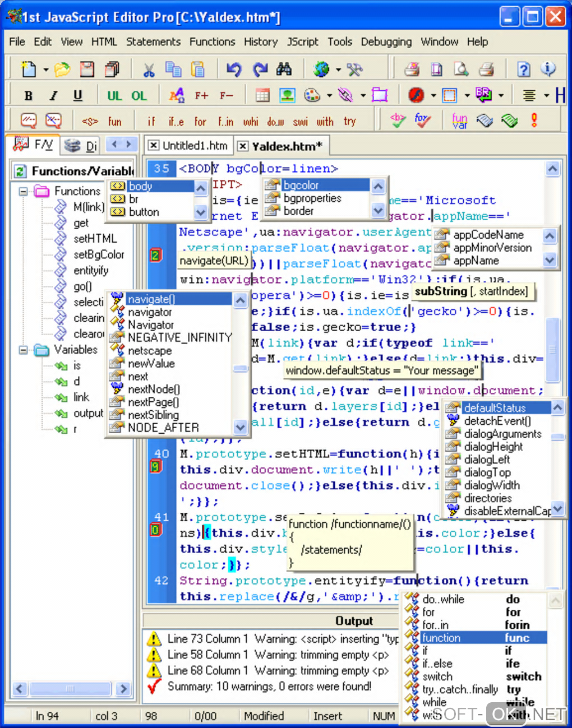Increase font size with F+

(x=201, y=95)
